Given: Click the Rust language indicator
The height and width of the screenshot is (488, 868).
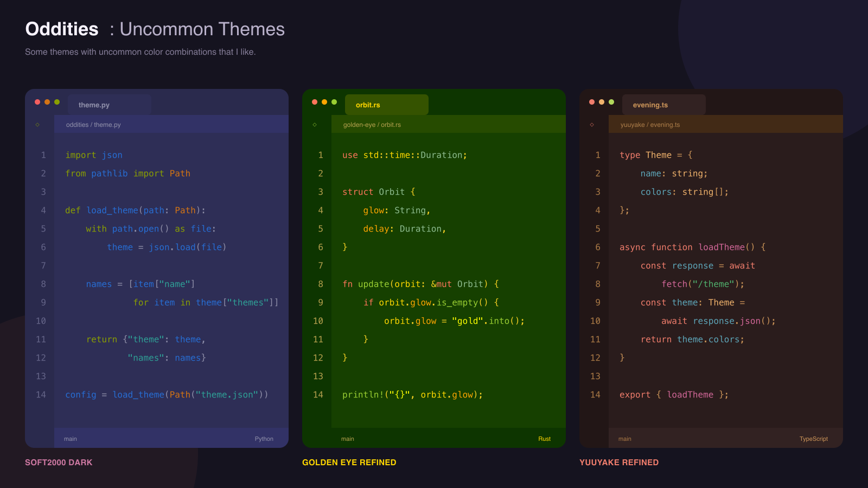Looking at the screenshot, I should point(545,439).
